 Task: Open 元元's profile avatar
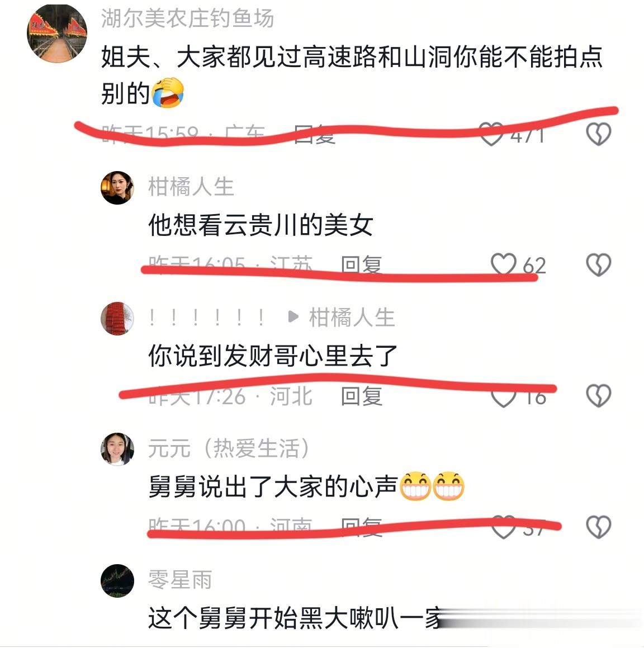pyautogui.click(x=117, y=450)
